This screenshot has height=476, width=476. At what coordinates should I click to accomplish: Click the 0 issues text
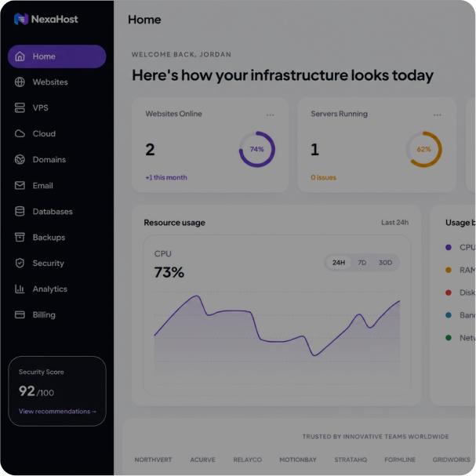323,177
